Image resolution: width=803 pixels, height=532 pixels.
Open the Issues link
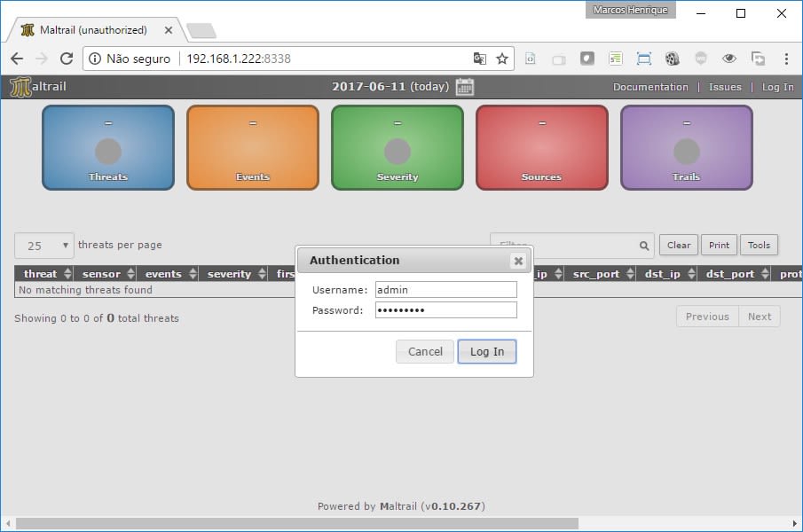coord(725,87)
